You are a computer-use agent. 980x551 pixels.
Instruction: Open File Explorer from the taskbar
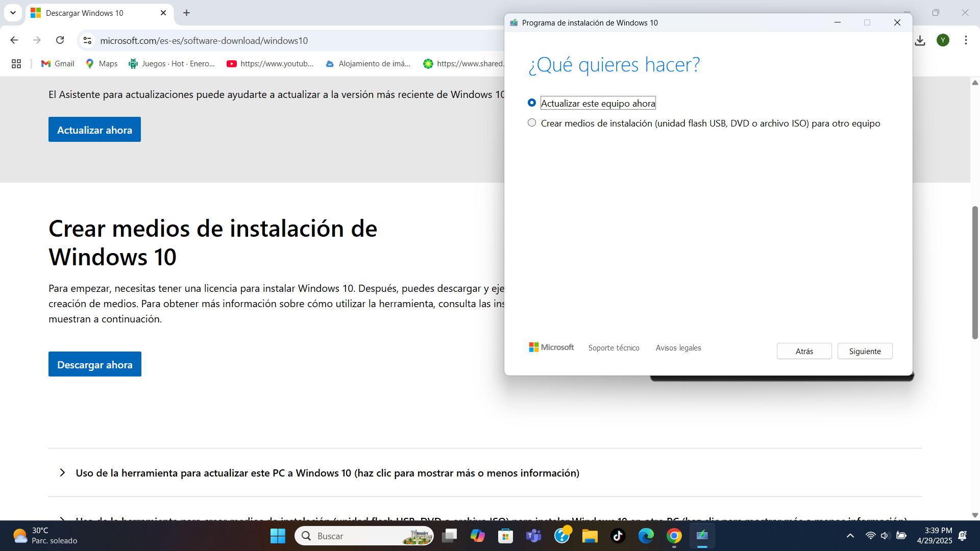click(x=590, y=536)
